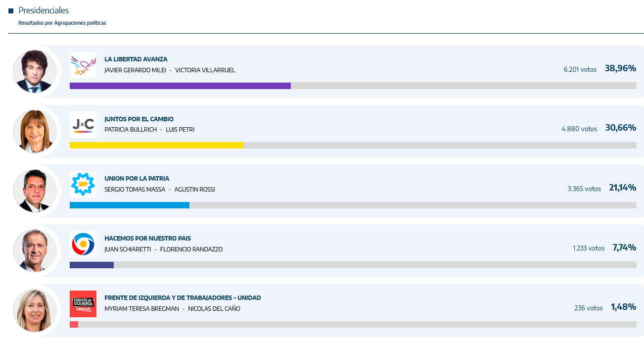
Task: Click the purple La Libertad Avanza progress bar
Action: pyautogui.click(x=180, y=86)
